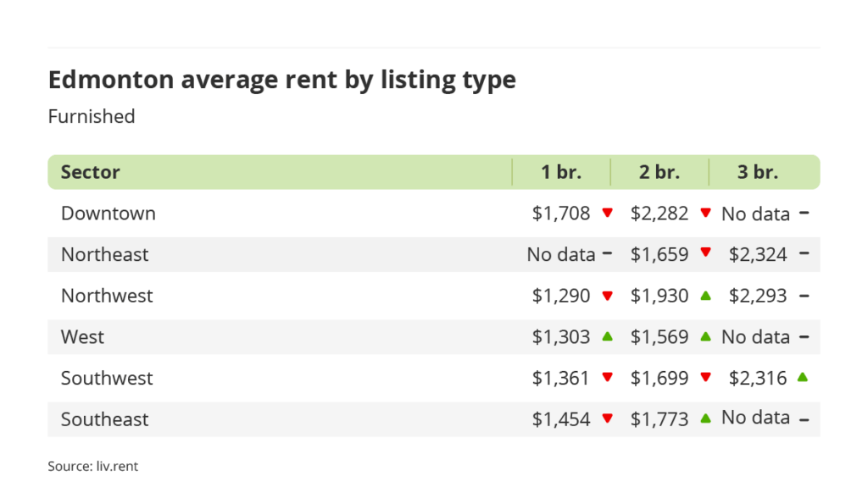Select the 1 br. column header

click(x=561, y=172)
